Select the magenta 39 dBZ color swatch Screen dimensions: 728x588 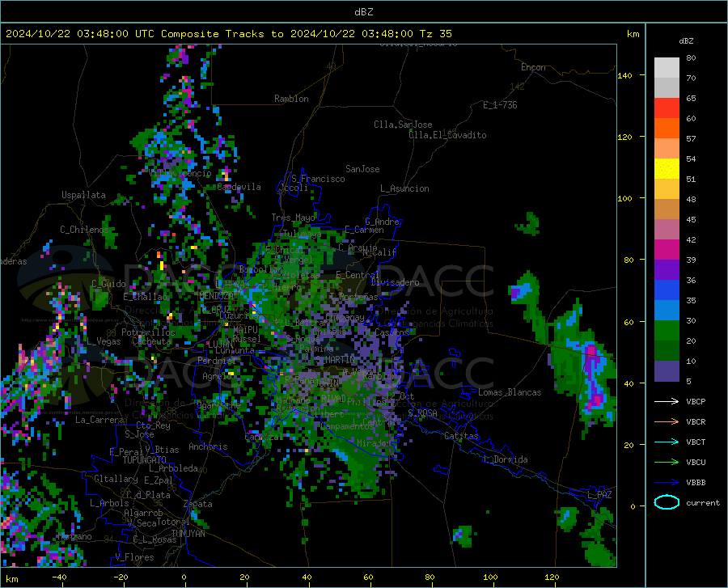(667, 250)
